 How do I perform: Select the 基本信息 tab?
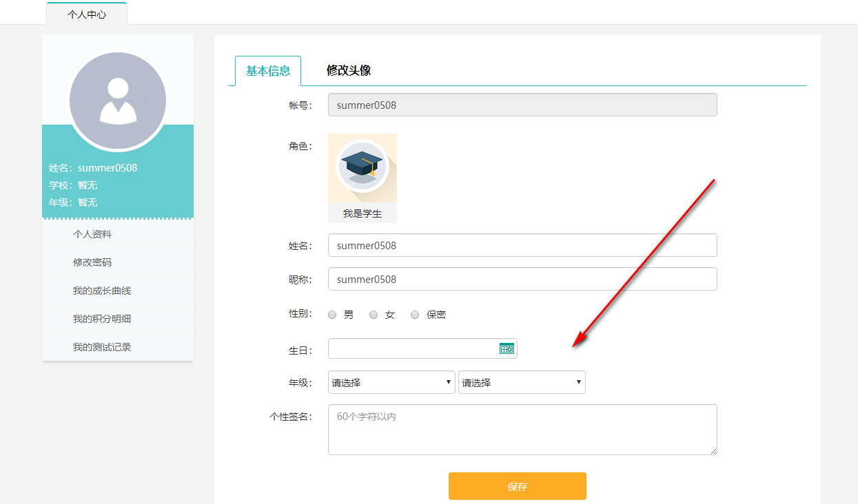[x=267, y=70]
